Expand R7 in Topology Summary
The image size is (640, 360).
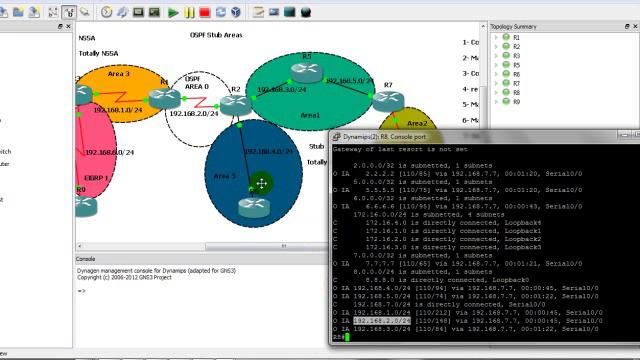pyautogui.click(x=496, y=83)
